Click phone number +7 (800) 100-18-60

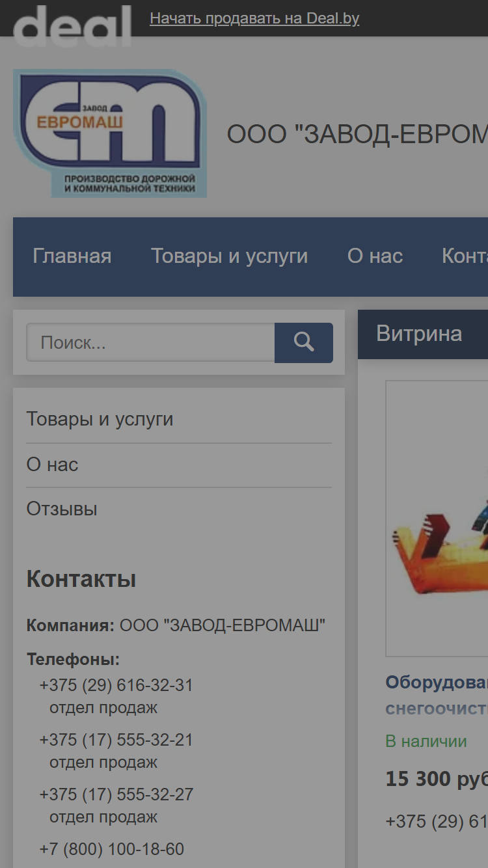coord(112,850)
